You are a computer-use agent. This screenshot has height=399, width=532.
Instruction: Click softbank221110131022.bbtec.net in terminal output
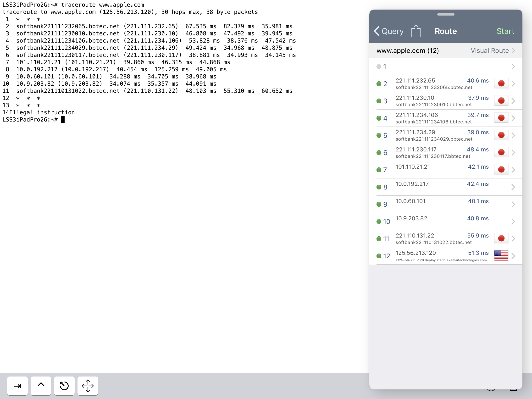click(x=68, y=91)
